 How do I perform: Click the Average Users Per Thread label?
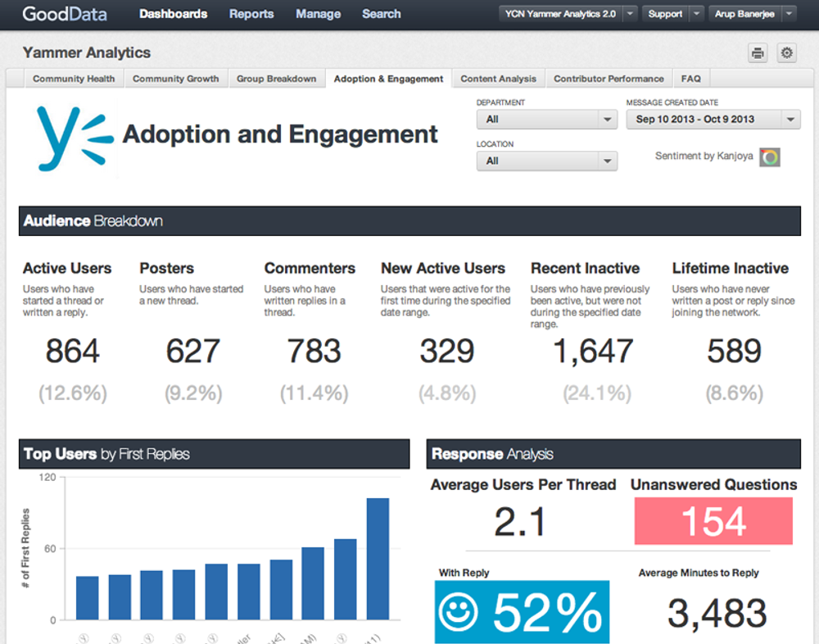(x=523, y=484)
